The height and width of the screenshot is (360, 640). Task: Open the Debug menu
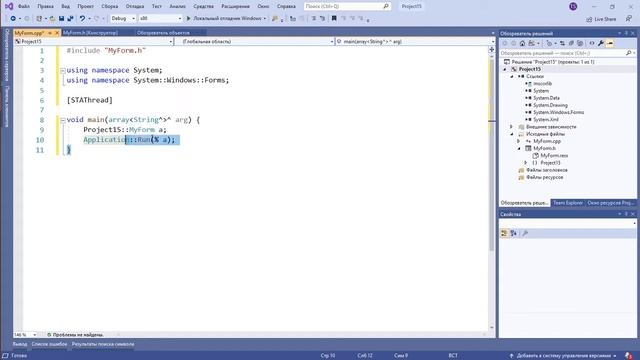pyautogui.click(x=135, y=7)
